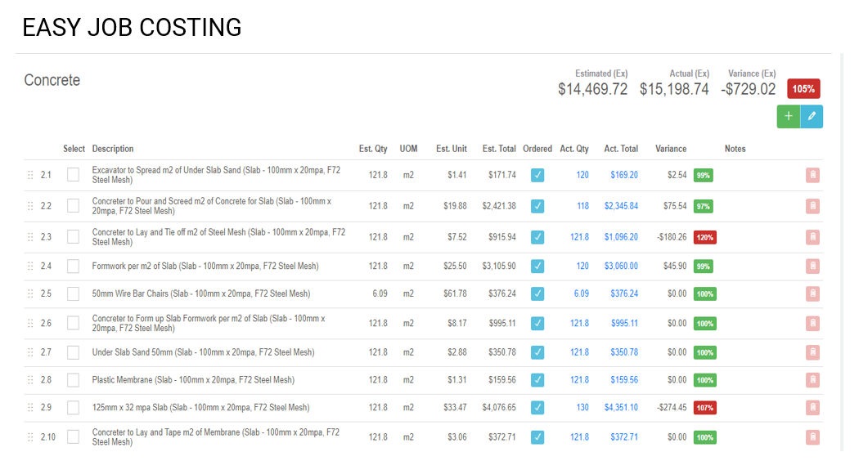
Task: Uncheck the Ordered box for row 2.7
Action: (x=537, y=352)
